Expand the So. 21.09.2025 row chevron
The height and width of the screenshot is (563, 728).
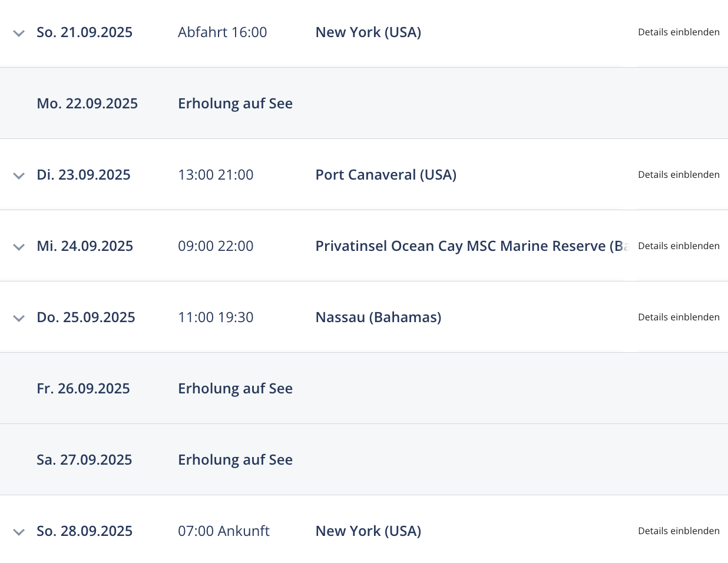point(19,34)
